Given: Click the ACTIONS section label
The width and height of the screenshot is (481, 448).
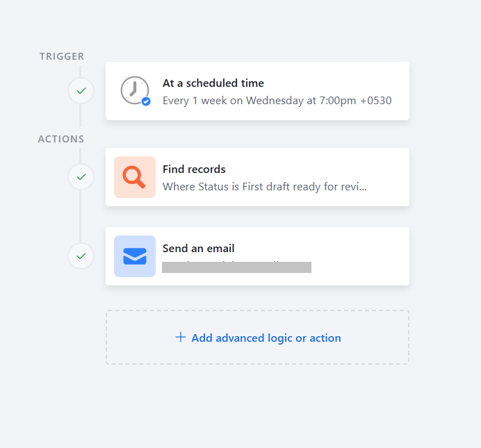Looking at the screenshot, I should 60,139.
